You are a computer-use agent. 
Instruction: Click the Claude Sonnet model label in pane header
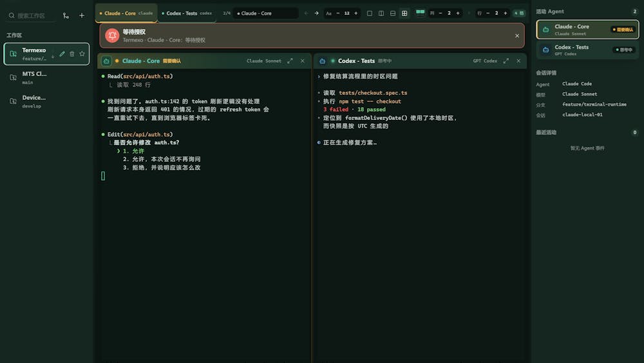pyautogui.click(x=263, y=61)
